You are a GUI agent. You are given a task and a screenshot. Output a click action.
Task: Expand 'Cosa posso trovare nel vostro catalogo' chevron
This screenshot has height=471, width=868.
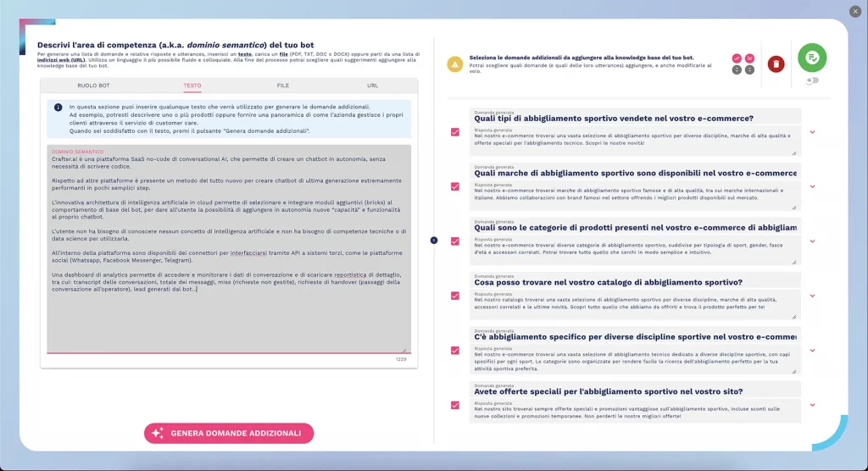812,296
